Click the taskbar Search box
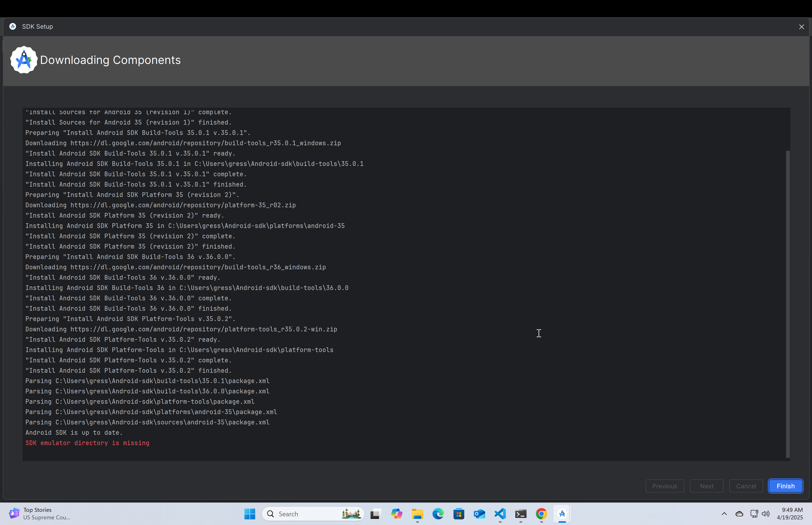The height and width of the screenshot is (525, 812). point(313,514)
